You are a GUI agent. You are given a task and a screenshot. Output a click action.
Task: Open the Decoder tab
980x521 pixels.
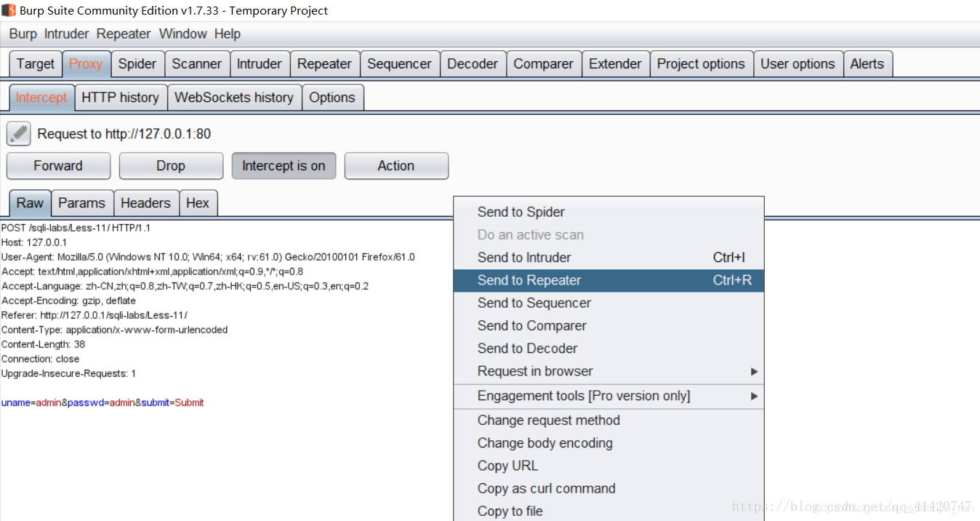click(x=473, y=64)
